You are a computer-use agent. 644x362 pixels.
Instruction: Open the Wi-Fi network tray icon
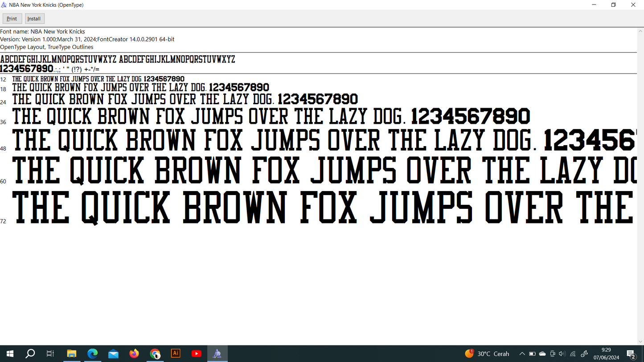(x=573, y=354)
